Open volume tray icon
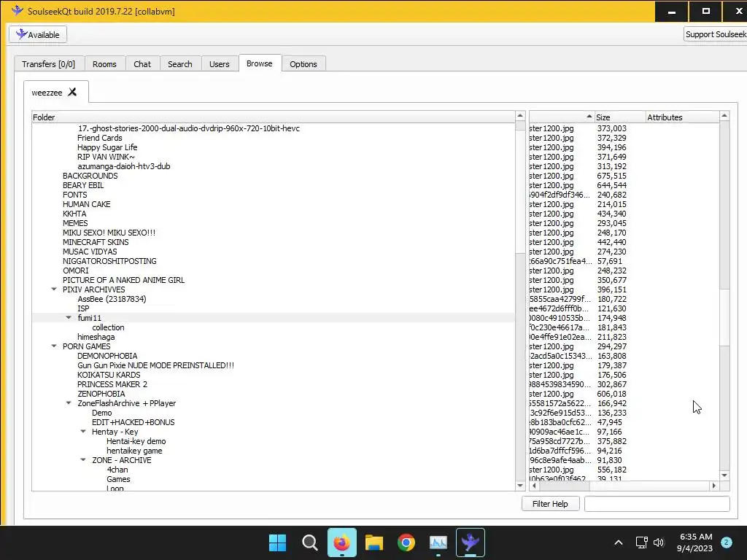 tap(659, 542)
